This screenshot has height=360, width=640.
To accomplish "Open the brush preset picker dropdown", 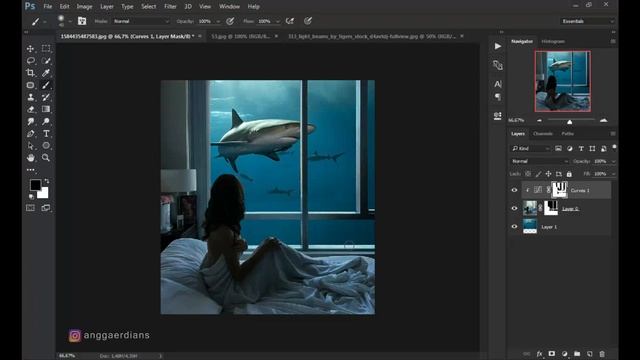I will [70, 21].
